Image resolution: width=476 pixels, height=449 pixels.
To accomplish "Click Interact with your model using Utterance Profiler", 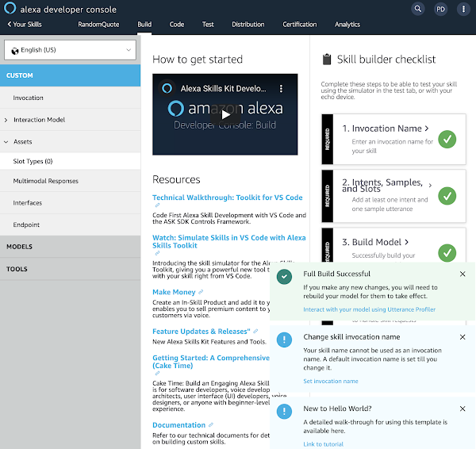I will (369, 309).
